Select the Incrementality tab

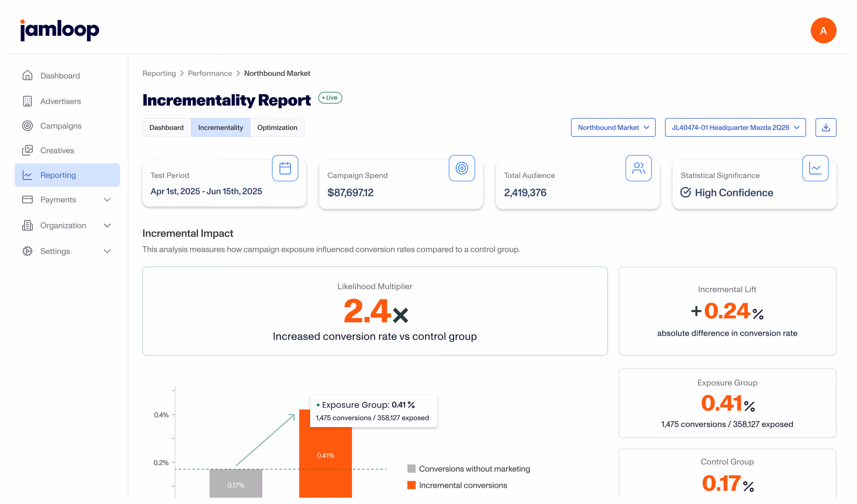click(x=221, y=127)
